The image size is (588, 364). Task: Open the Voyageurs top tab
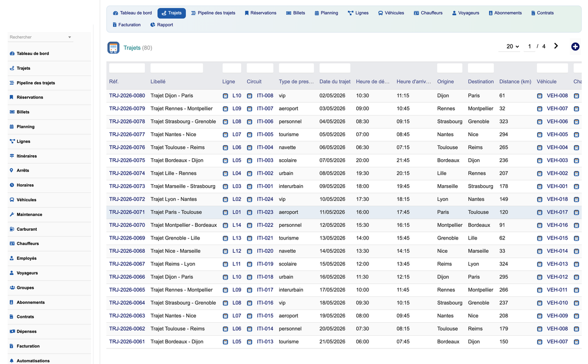pyautogui.click(x=465, y=13)
